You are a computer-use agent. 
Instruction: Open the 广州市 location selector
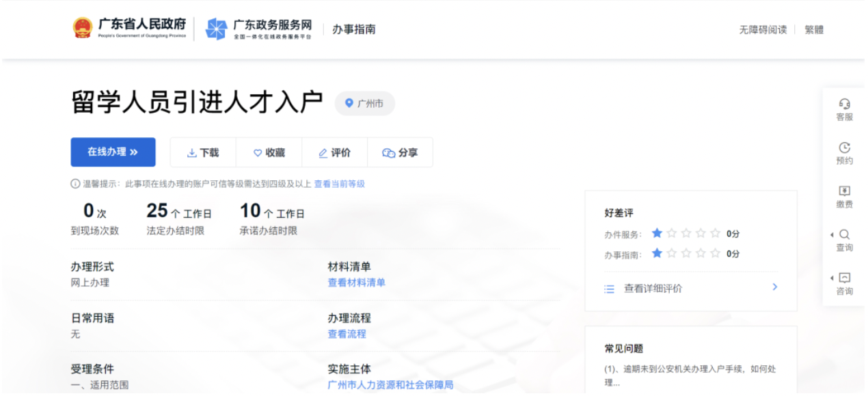pyautogui.click(x=364, y=104)
